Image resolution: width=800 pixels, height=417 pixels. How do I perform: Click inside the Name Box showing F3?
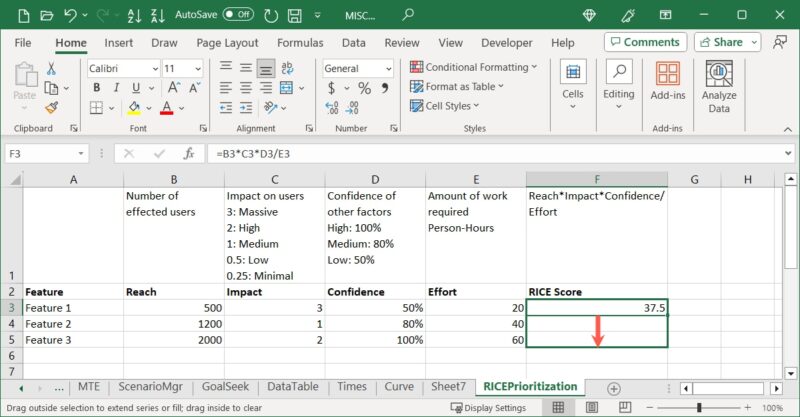click(40, 154)
